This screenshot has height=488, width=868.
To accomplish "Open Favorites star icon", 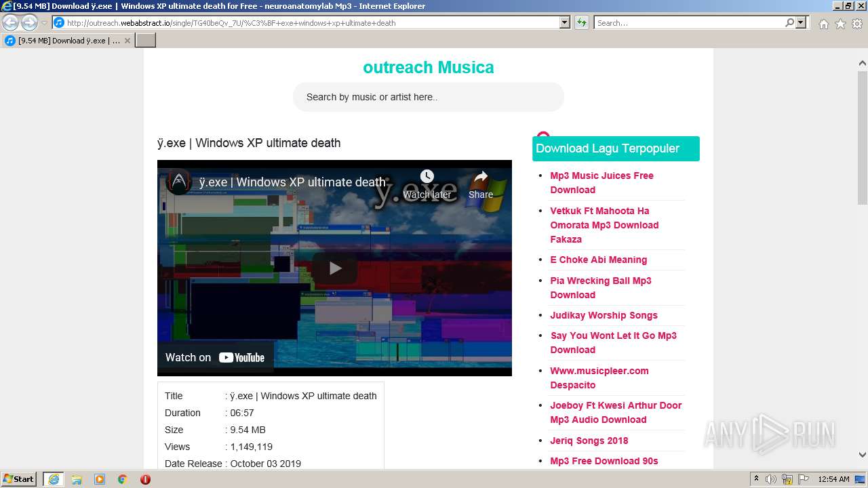I will tap(840, 24).
